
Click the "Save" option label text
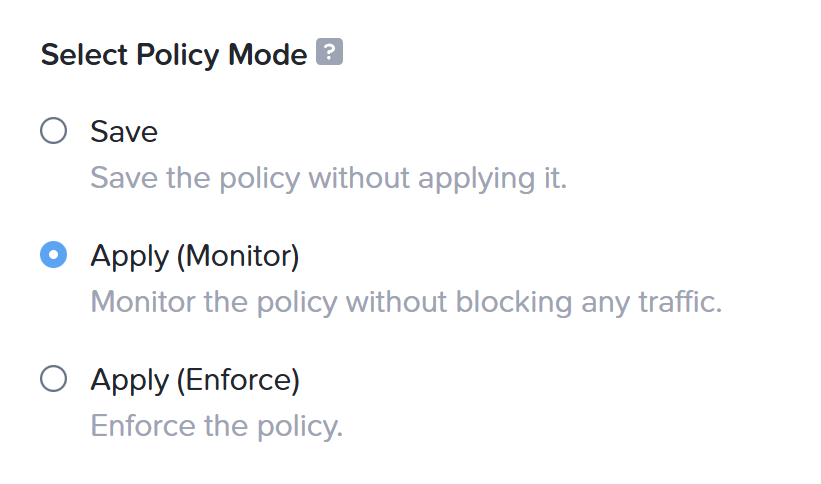click(x=124, y=131)
